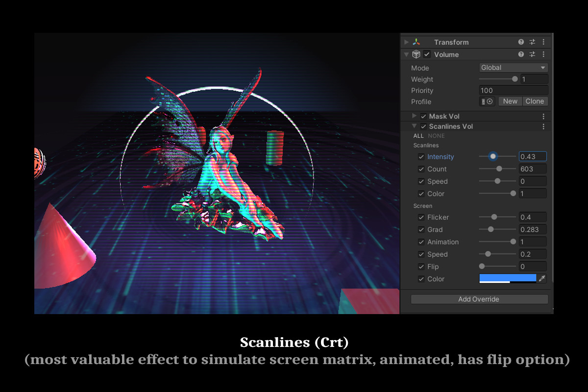
Task: Open the Transform three-dot menu
Action: pyautogui.click(x=543, y=42)
